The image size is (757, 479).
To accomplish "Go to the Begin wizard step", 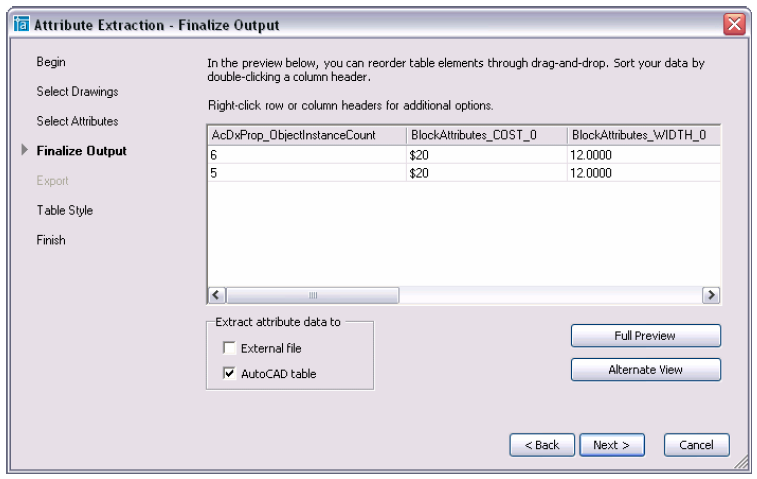I will [x=51, y=62].
